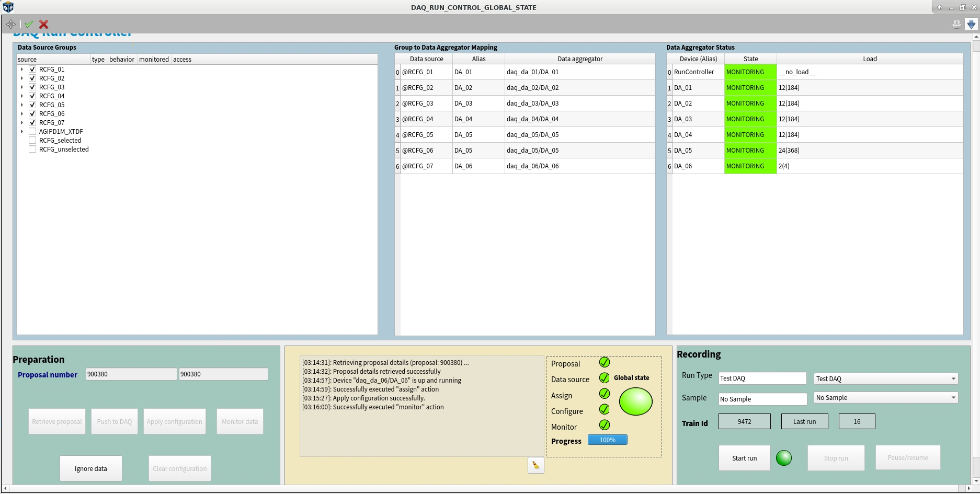The height and width of the screenshot is (494, 980).
Task: Uncheck the RCFG_01 data source group
Action: (x=32, y=68)
